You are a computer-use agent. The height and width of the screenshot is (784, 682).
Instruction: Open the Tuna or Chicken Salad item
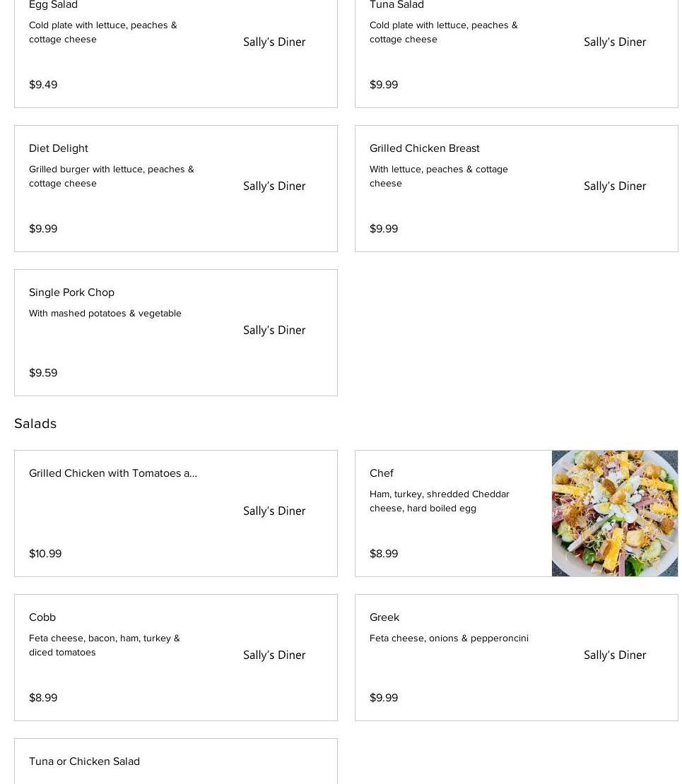coord(84,761)
